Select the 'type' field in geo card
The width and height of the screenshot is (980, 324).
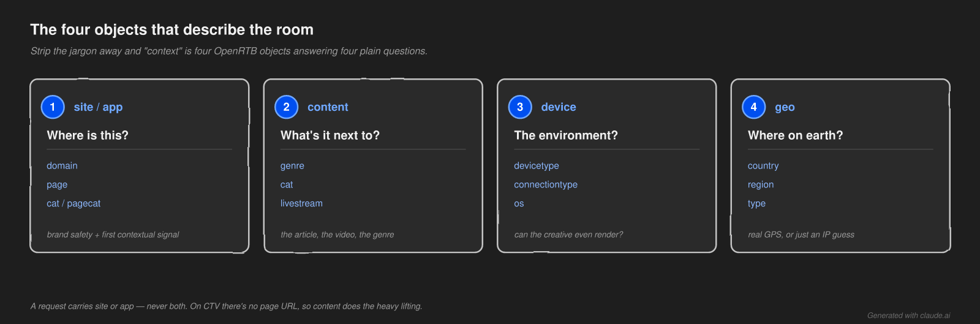pos(756,204)
